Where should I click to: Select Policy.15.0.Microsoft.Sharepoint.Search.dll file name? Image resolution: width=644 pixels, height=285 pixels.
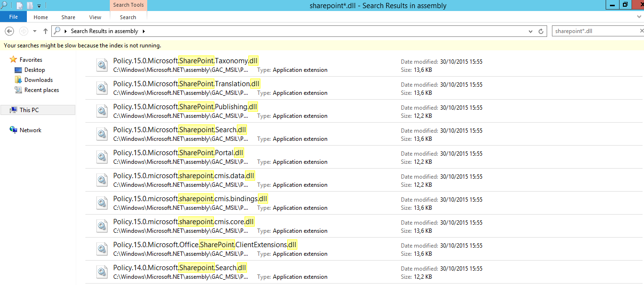click(x=180, y=130)
